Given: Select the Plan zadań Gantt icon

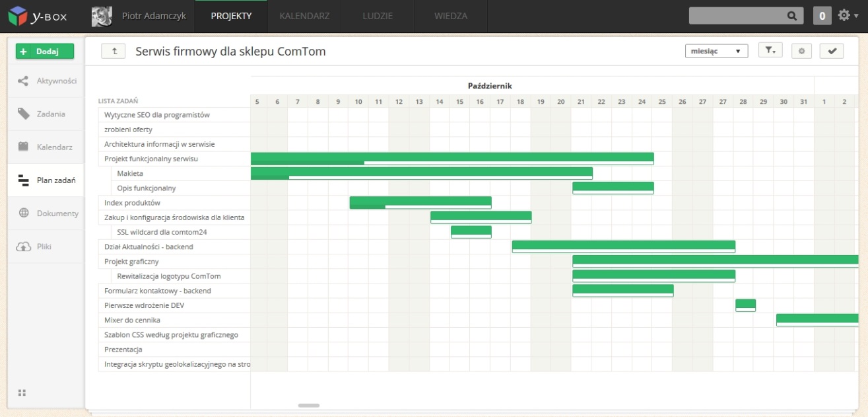Looking at the screenshot, I should [23, 180].
